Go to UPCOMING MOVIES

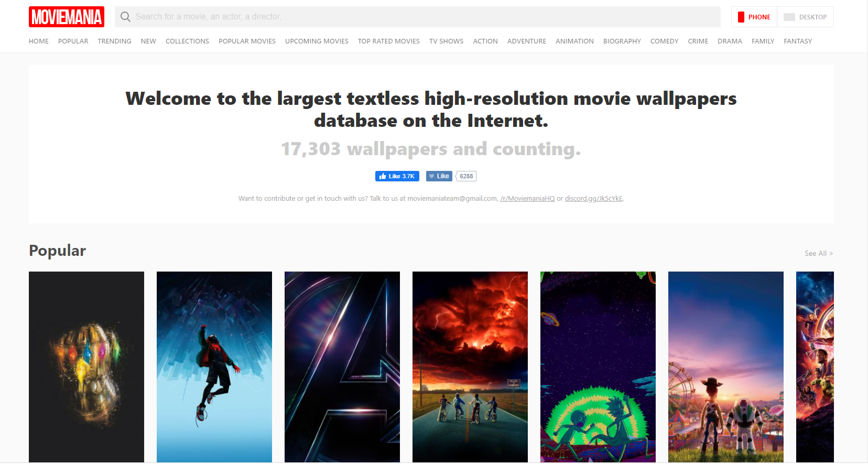tap(317, 41)
